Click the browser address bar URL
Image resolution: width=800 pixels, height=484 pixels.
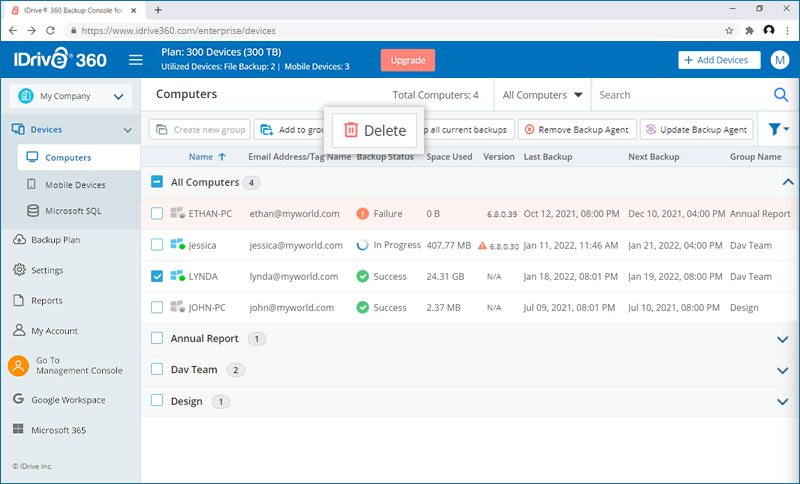179,31
